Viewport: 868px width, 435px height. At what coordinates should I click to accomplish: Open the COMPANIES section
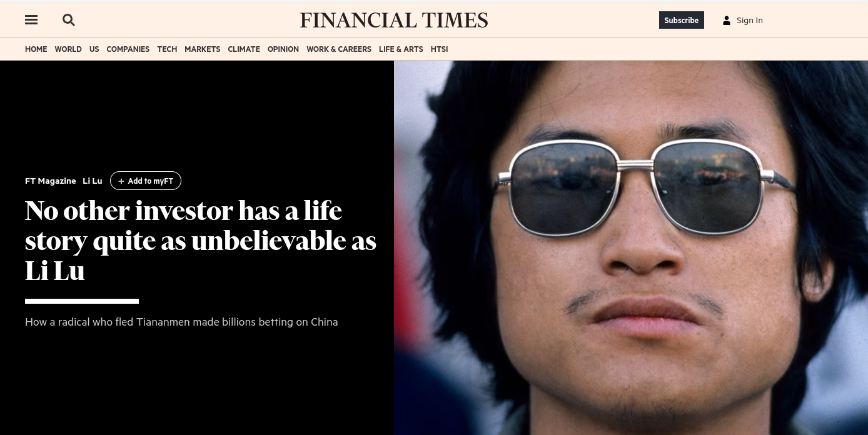click(x=128, y=49)
